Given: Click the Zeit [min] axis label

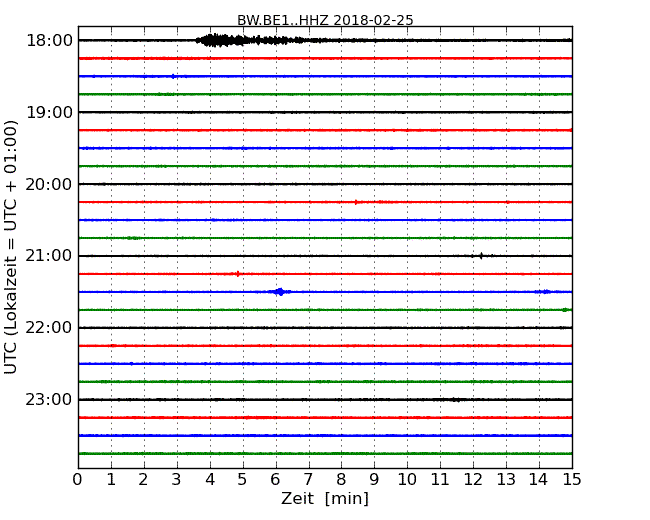Looking at the screenshot, I should (325, 498).
